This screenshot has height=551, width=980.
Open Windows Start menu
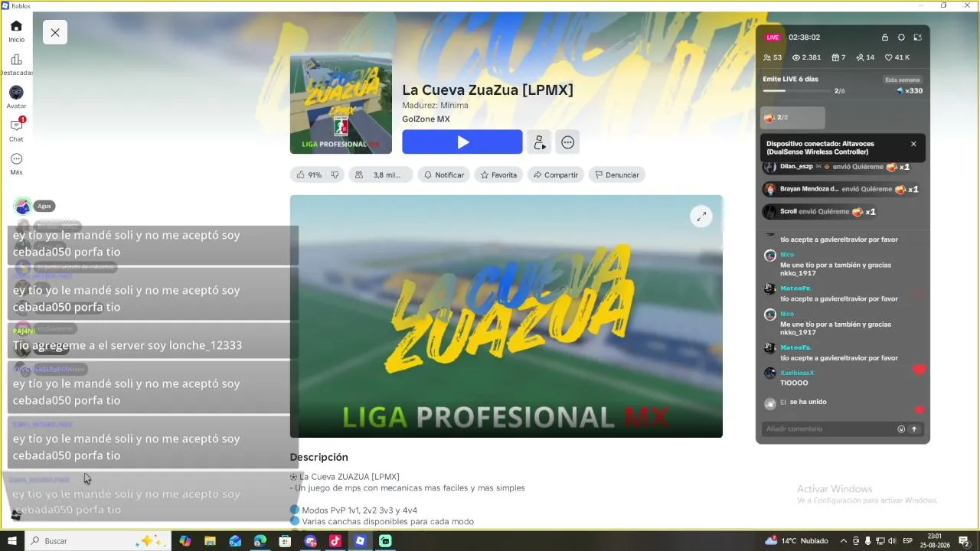coord(12,541)
